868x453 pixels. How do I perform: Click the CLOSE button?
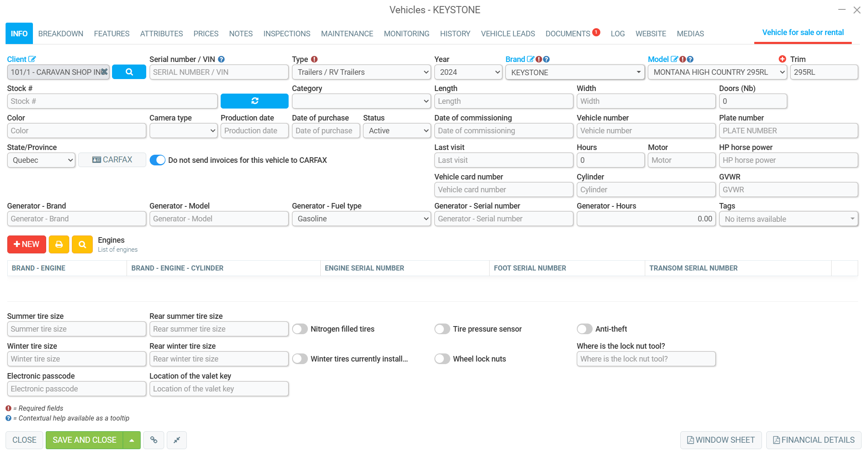coord(24,440)
